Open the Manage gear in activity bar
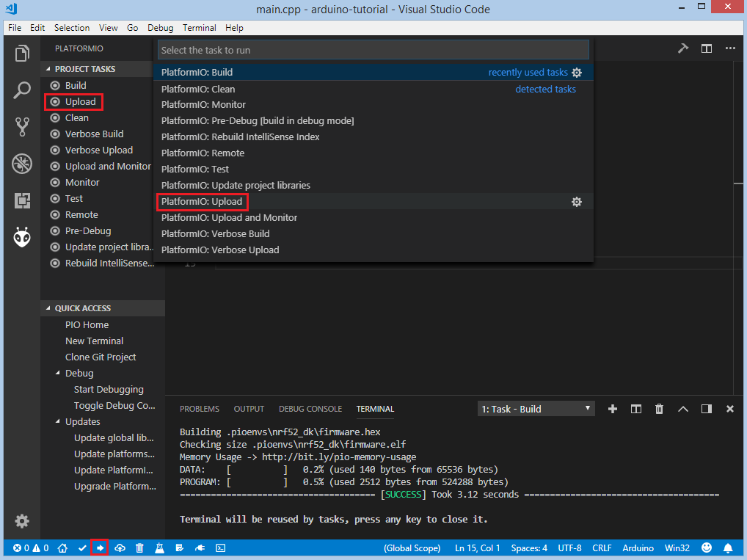 pos(22,521)
